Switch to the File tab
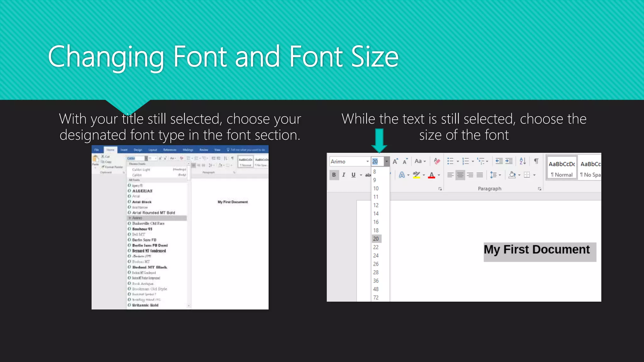The image size is (644, 362). coord(97,150)
